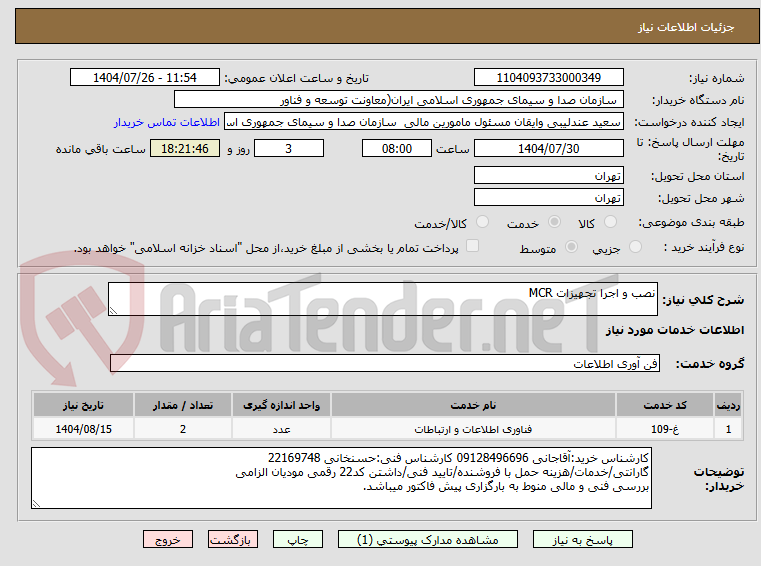Click the ساعت 08:00 field
This screenshot has width=761, height=566.
[397, 149]
